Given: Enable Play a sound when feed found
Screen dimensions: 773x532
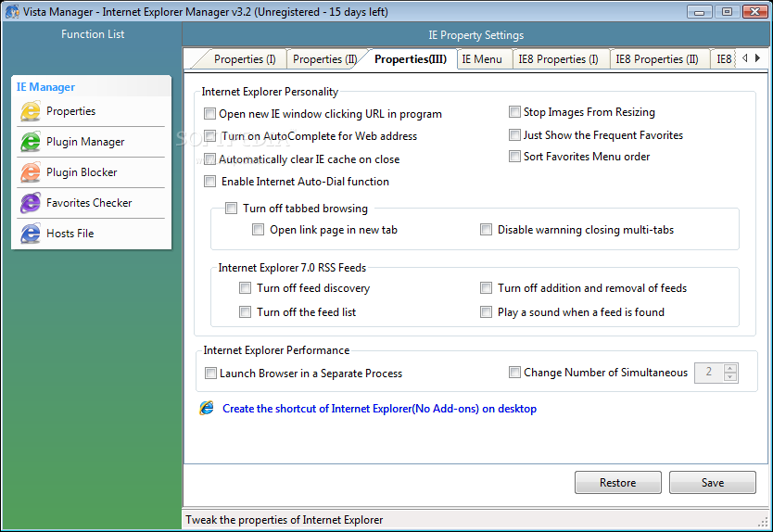Looking at the screenshot, I should click(x=486, y=311).
